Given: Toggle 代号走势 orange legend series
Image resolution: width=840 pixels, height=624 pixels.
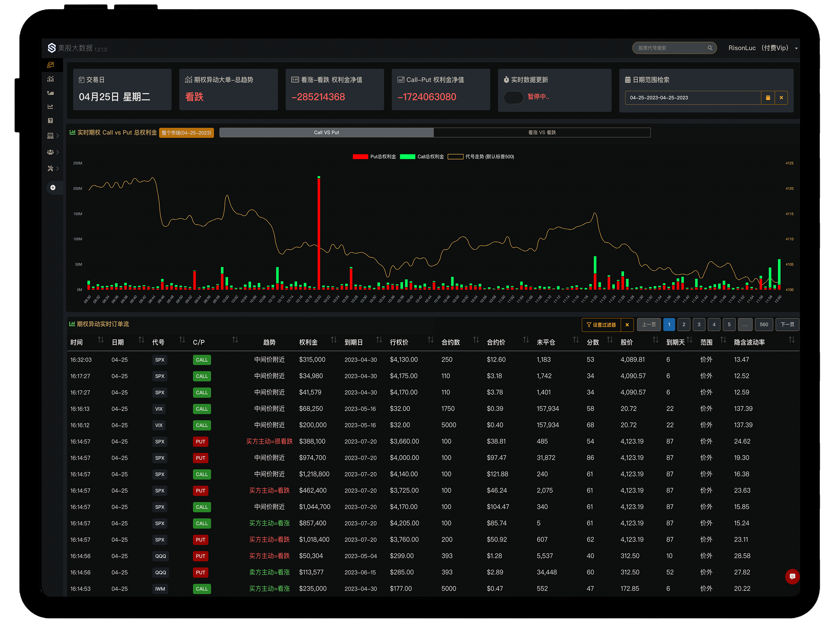Looking at the screenshot, I should coord(481,157).
